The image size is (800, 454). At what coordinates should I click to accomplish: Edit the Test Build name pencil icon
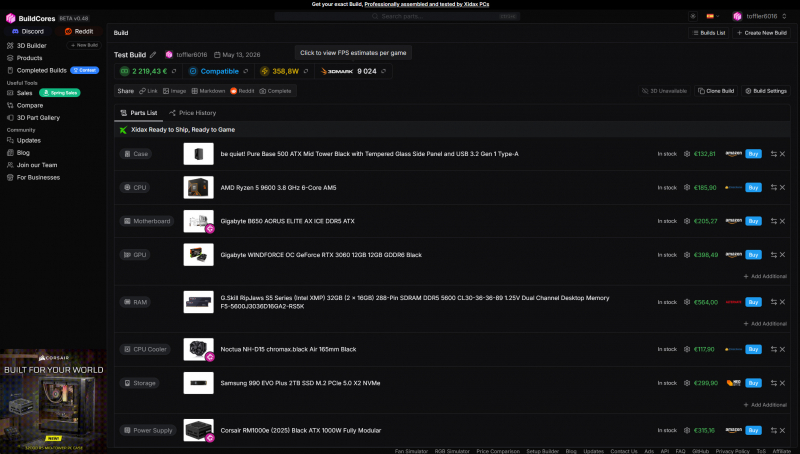point(153,55)
